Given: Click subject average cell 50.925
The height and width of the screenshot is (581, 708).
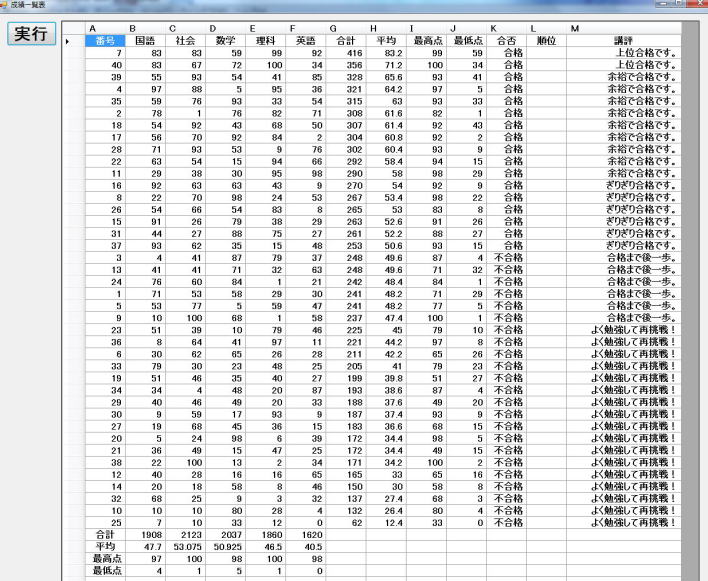Looking at the screenshot, I should pos(225,547).
